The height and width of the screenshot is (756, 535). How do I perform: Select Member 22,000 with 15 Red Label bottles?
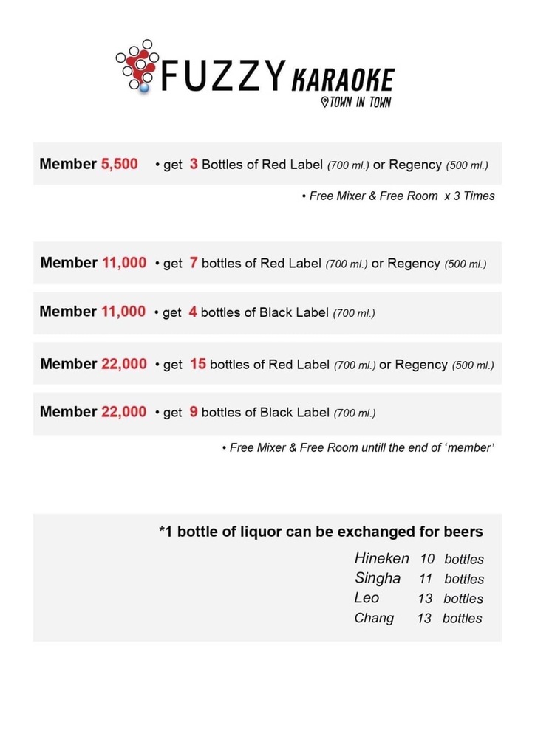267,364
